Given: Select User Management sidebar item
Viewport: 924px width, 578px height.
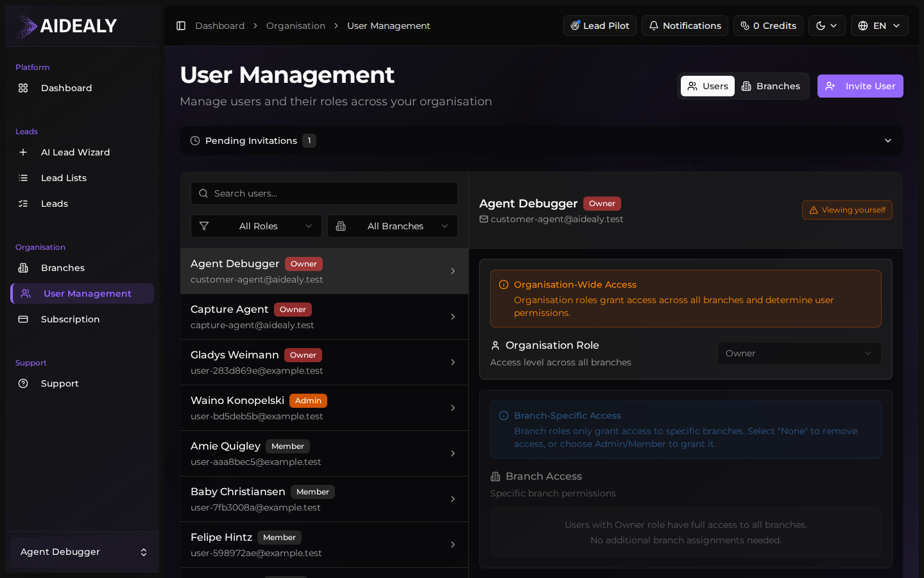Looking at the screenshot, I should pos(82,293).
